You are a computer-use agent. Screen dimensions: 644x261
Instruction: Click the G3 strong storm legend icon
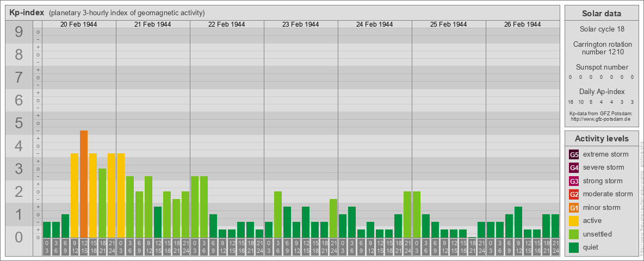[x=574, y=181]
